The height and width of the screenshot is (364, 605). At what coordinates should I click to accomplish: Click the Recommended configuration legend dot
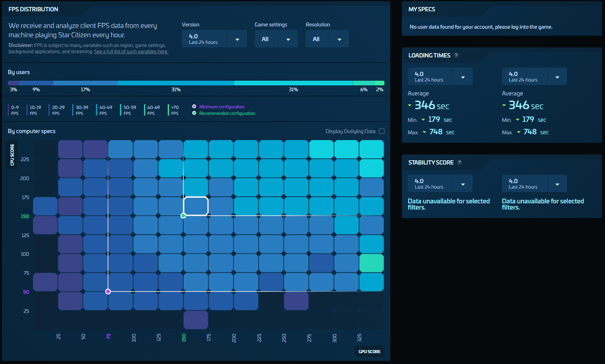click(x=194, y=113)
